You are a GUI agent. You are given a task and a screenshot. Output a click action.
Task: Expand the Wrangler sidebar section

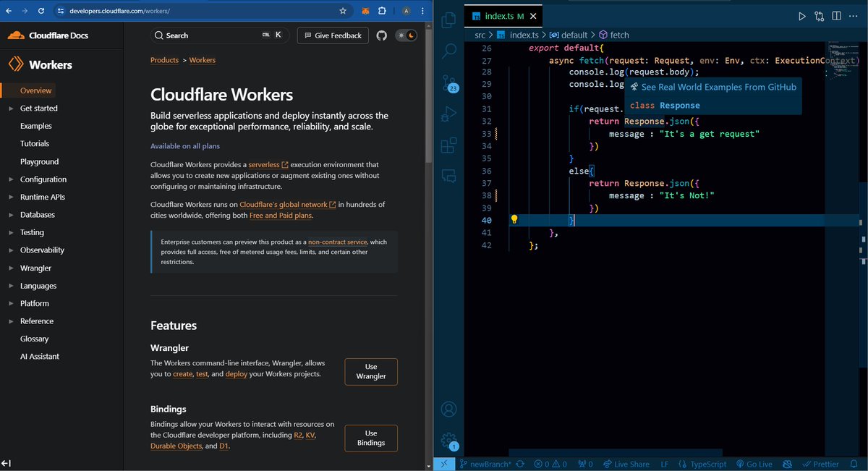pyautogui.click(x=11, y=268)
